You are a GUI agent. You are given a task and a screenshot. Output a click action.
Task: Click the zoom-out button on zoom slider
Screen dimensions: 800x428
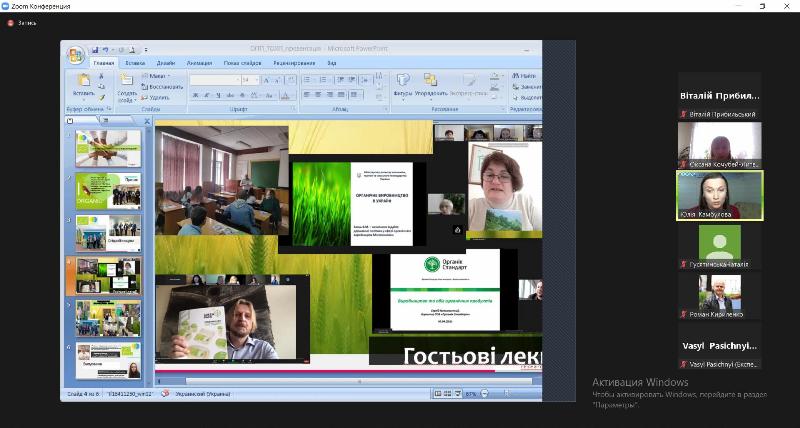(482, 395)
